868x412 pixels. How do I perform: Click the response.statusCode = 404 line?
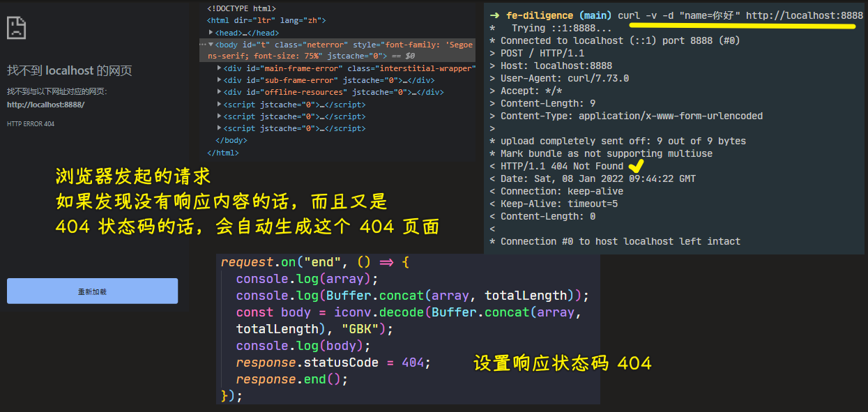point(333,363)
